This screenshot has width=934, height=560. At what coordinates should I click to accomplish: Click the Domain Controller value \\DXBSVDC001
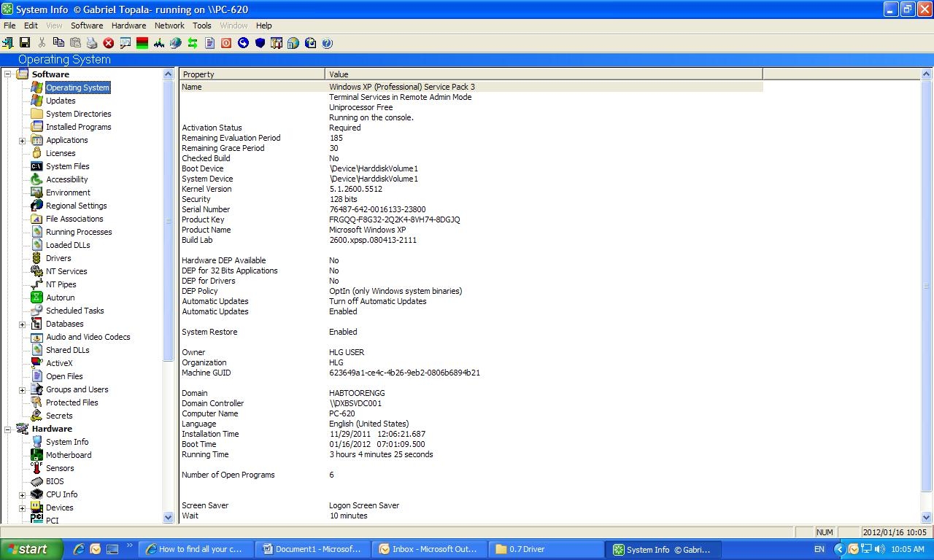(355, 403)
